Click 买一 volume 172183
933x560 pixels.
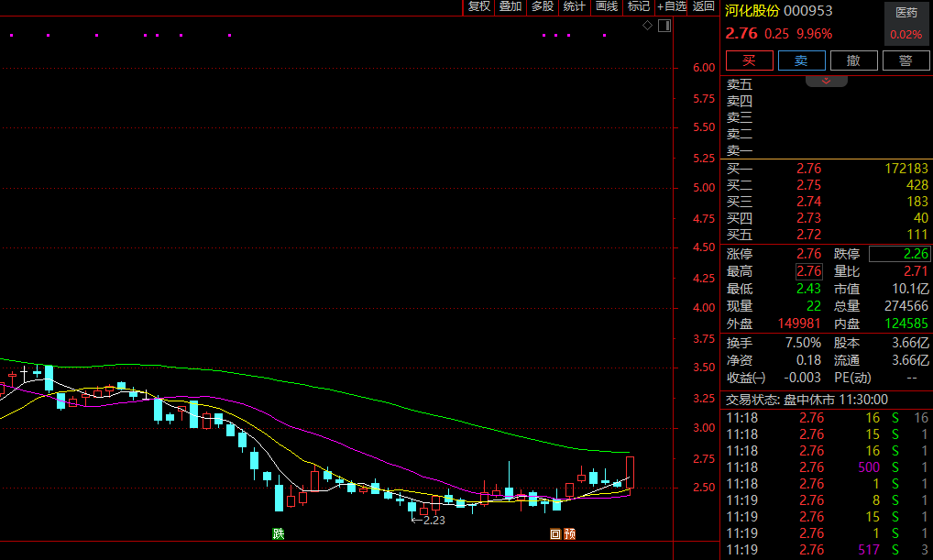pos(906,169)
